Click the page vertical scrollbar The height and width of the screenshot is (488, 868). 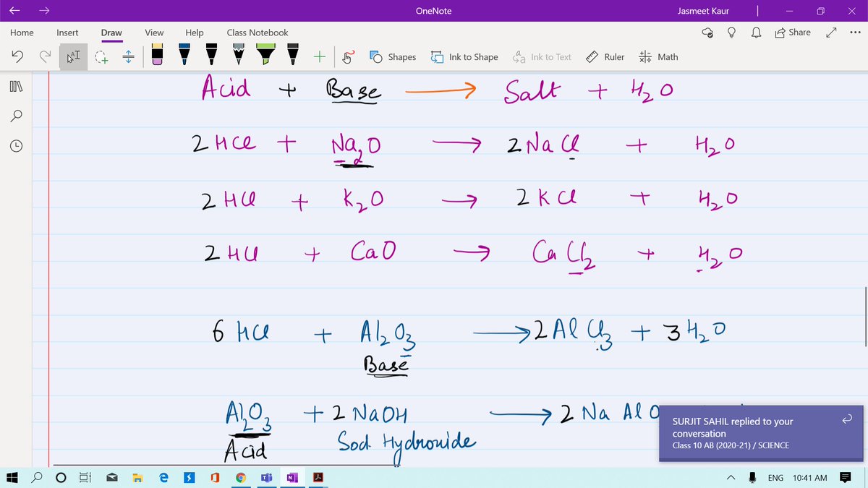[865, 315]
